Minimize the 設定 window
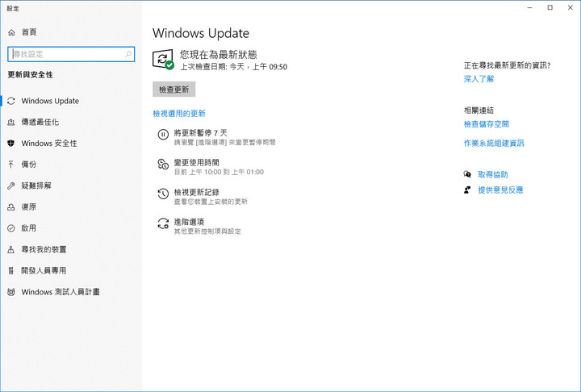The width and height of the screenshot is (581, 392). point(530,7)
